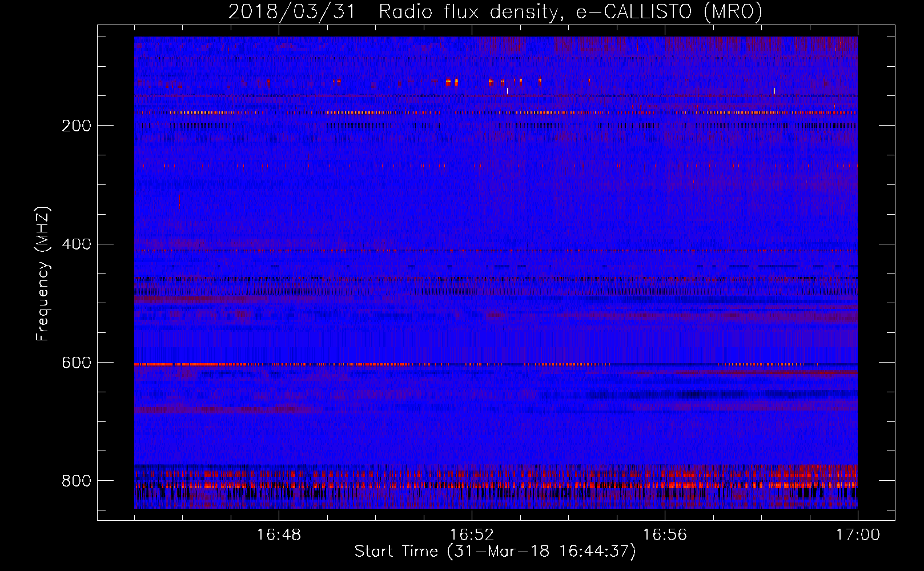Viewport: 924px width, 571px height.
Task: Click the 17:00 time tick label
Action: pos(858,535)
